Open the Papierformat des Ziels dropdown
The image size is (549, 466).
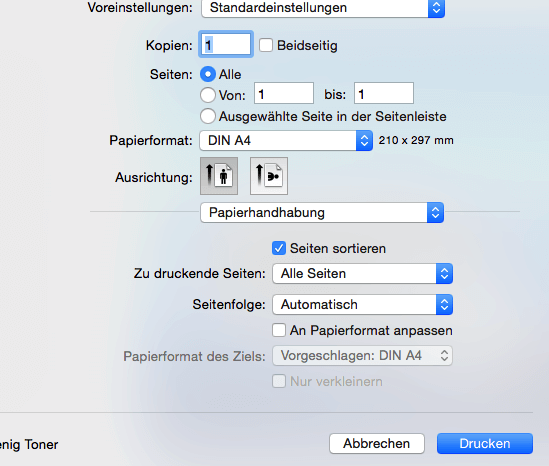coord(362,356)
